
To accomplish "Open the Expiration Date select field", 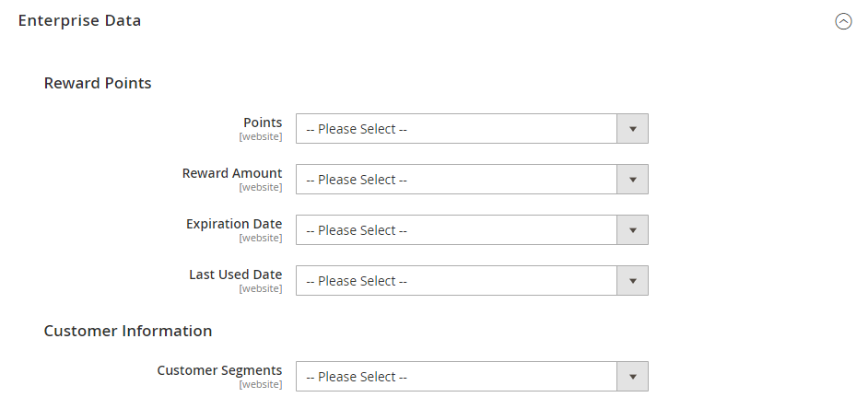I will [x=472, y=230].
